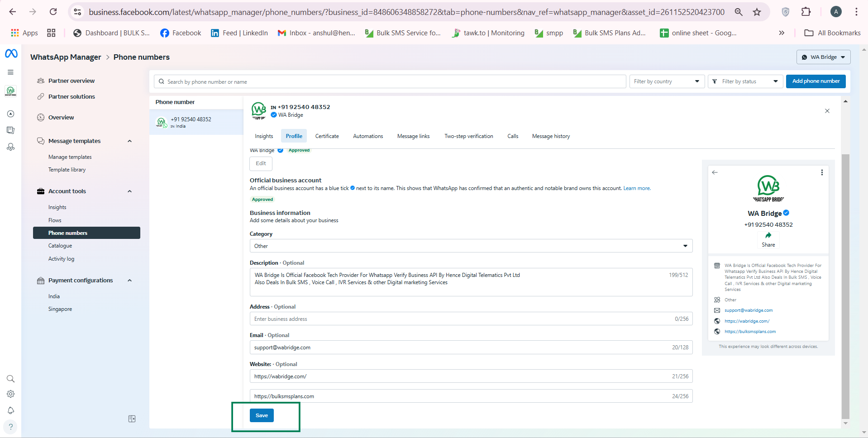Collapse sidebar panel toggle icon
This screenshot has height=438, width=868.
pos(132,419)
